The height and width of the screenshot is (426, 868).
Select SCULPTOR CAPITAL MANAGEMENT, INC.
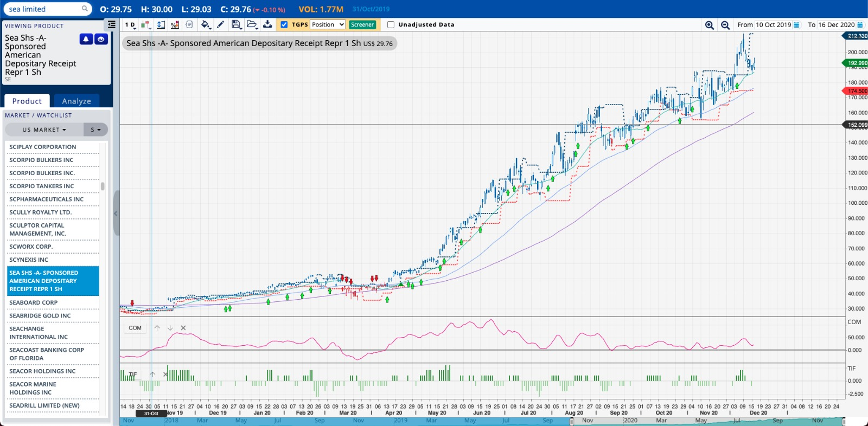[53, 229]
